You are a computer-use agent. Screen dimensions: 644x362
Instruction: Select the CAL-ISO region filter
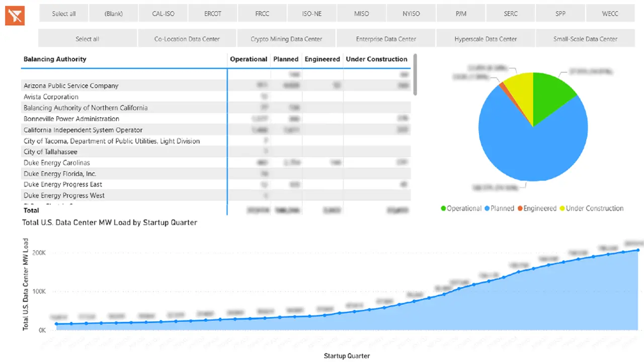[x=163, y=14]
